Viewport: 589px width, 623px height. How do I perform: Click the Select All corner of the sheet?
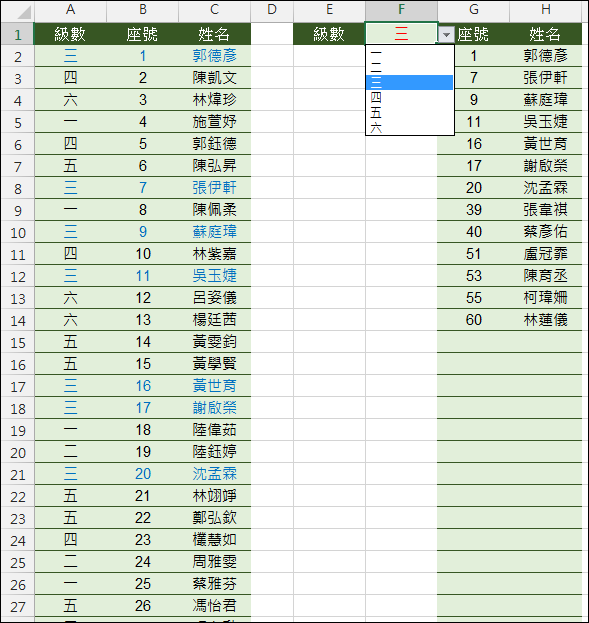18,11
